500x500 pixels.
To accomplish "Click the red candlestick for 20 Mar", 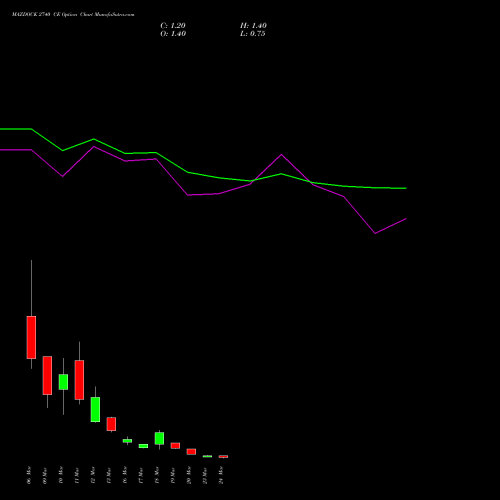I will coord(191,451).
